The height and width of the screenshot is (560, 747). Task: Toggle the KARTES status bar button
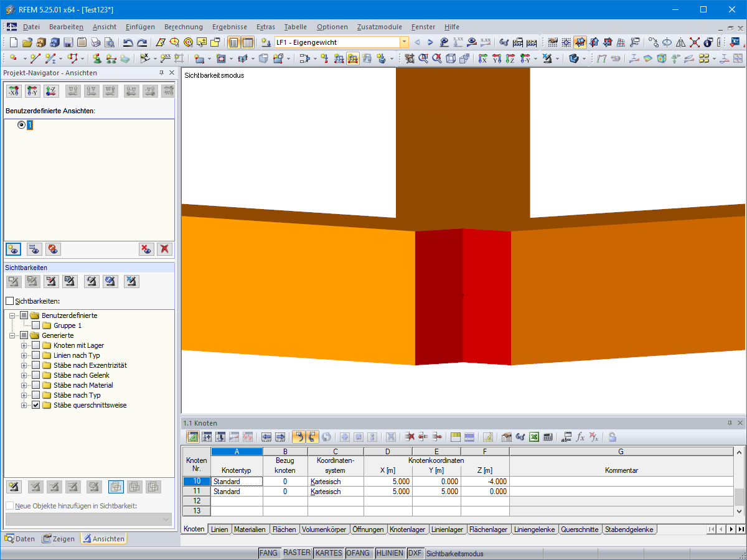point(328,553)
